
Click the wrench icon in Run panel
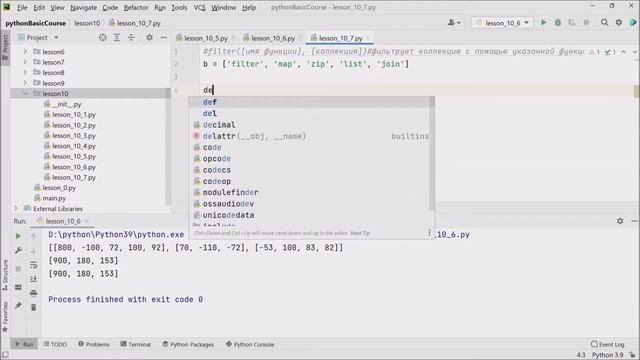(18, 250)
